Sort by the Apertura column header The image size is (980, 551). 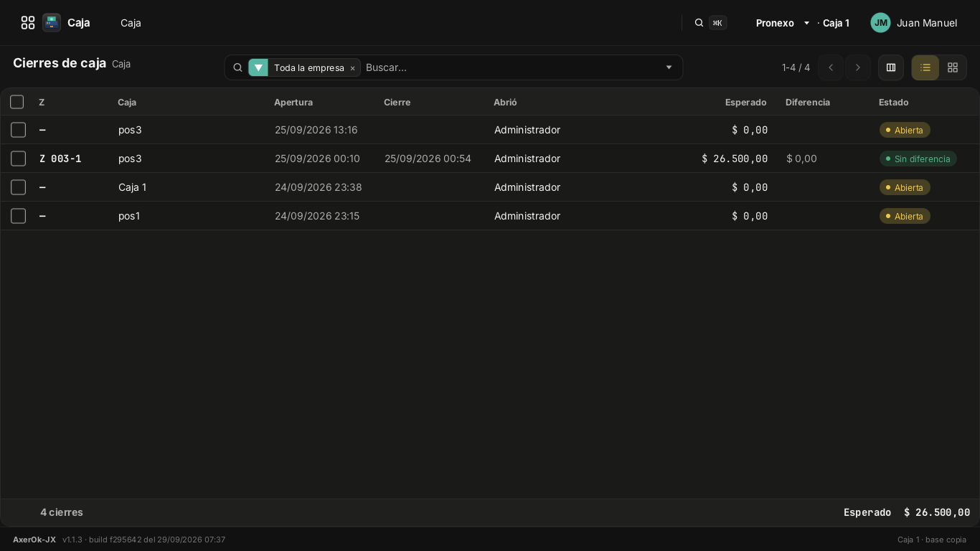(x=293, y=102)
